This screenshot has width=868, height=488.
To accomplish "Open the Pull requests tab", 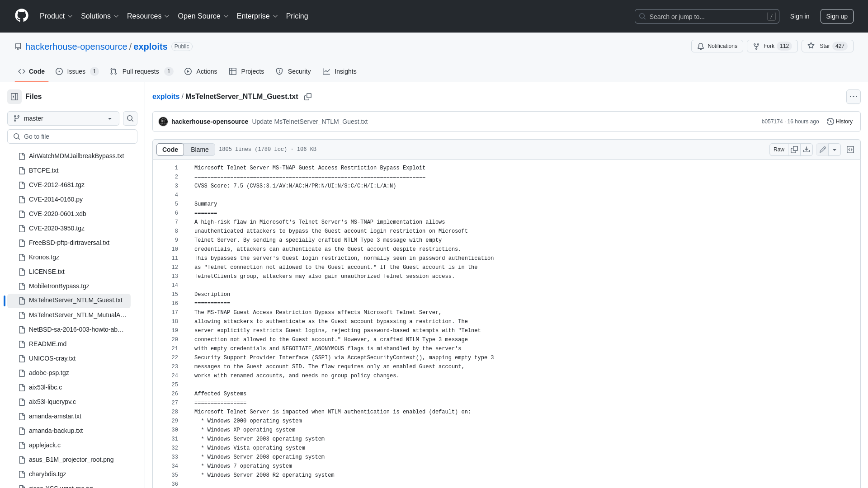I will pyautogui.click(x=142, y=71).
